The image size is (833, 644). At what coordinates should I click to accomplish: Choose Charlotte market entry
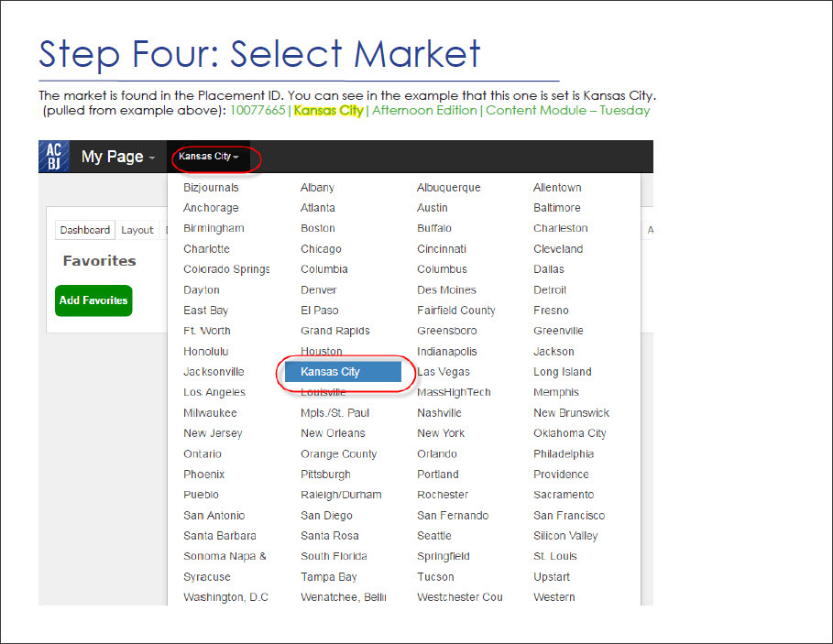(x=207, y=249)
